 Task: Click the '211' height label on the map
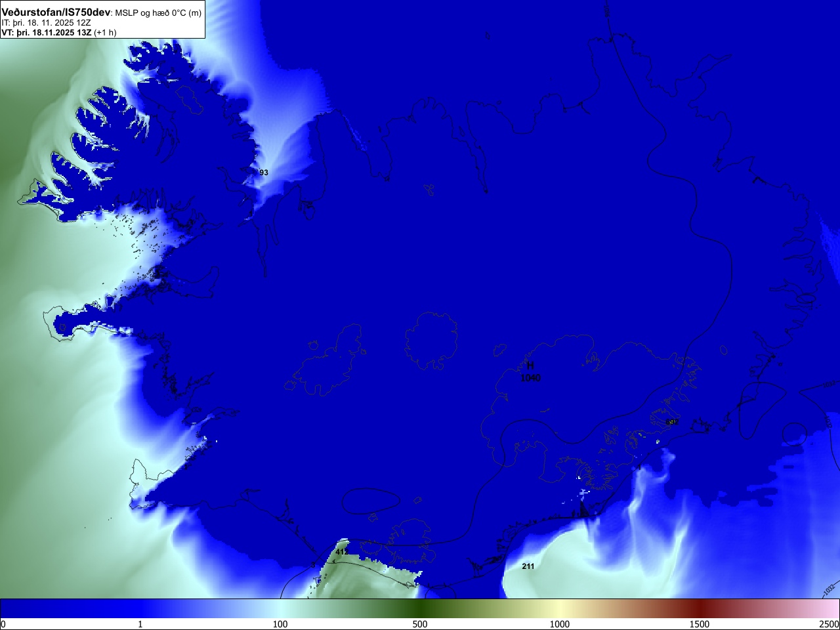pyautogui.click(x=528, y=566)
